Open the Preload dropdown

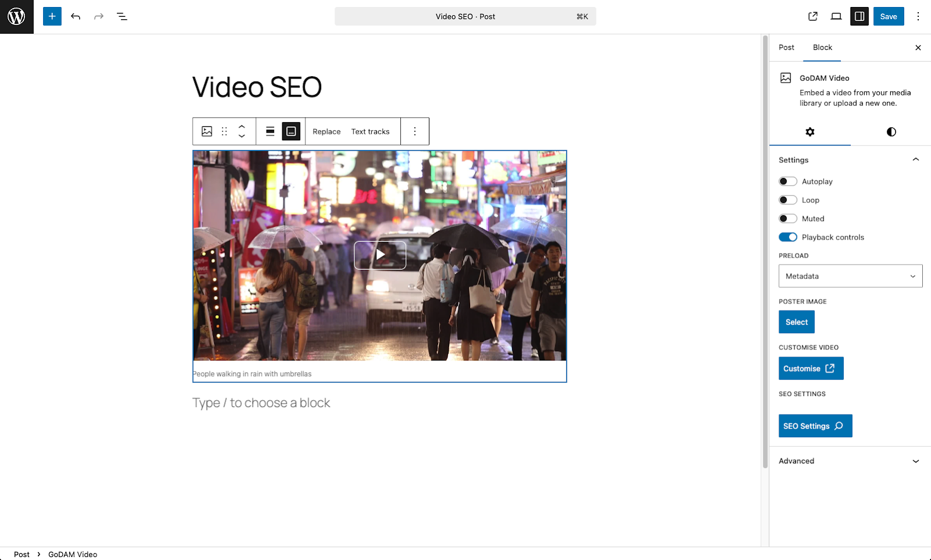coord(850,276)
